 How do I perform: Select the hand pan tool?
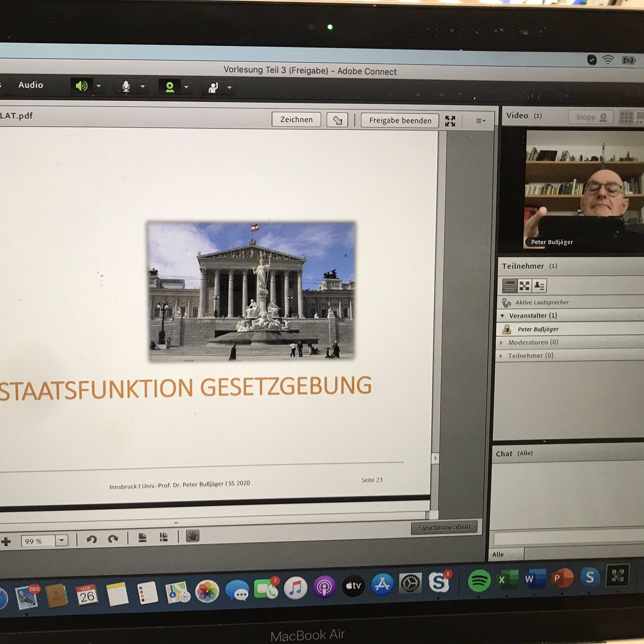click(192, 536)
